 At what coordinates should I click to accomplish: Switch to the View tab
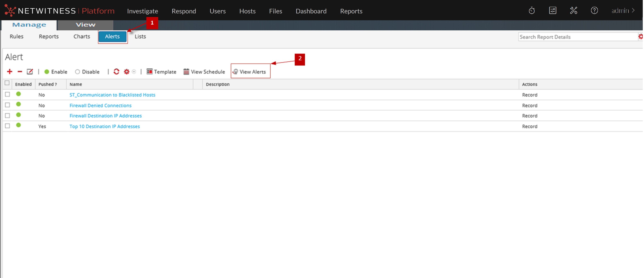click(x=85, y=25)
